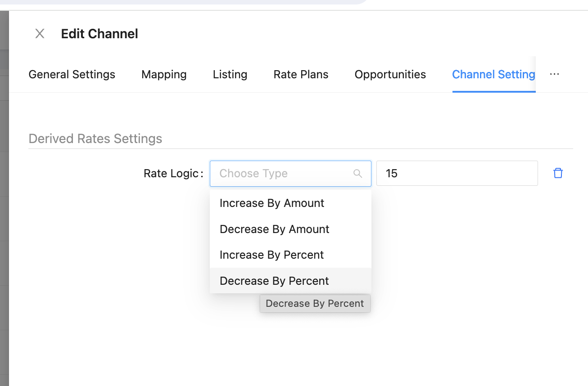Select Decrease By Percent rate type
The height and width of the screenshot is (386, 588).
pyautogui.click(x=275, y=281)
